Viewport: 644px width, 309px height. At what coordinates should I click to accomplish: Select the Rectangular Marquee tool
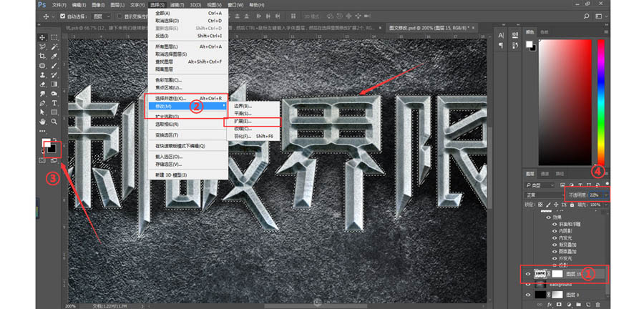click(54, 37)
